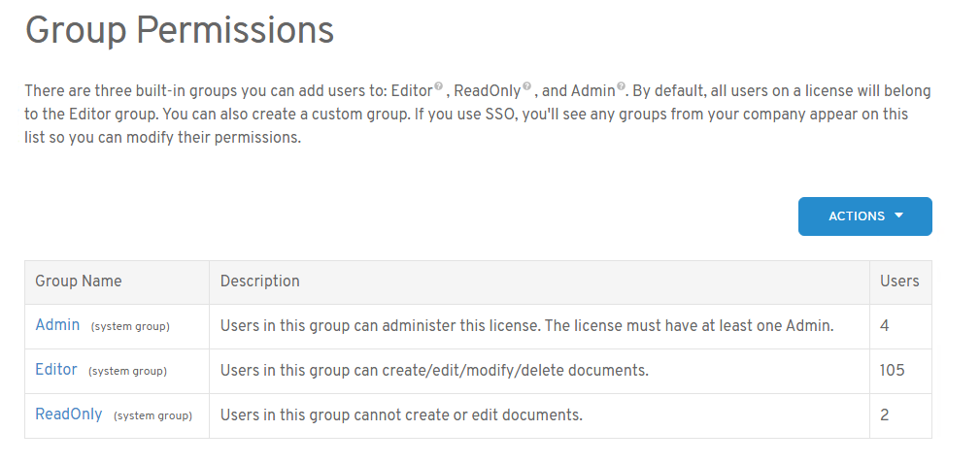Viewport: 980px width, 464px height.
Task: Click the Admin group description text
Action: tap(526, 326)
